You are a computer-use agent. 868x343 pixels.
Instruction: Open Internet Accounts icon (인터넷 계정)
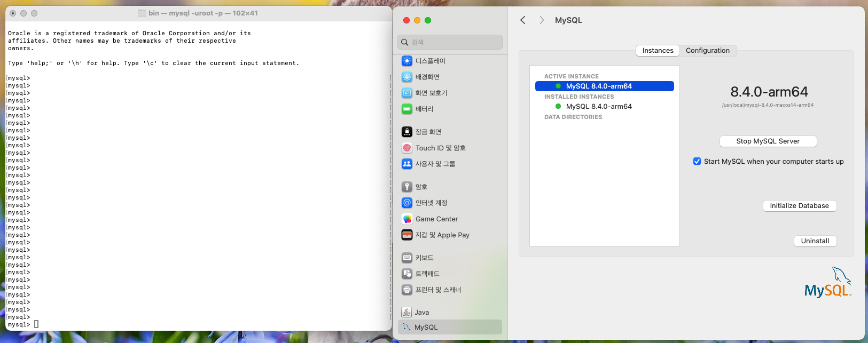tap(407, 203)
